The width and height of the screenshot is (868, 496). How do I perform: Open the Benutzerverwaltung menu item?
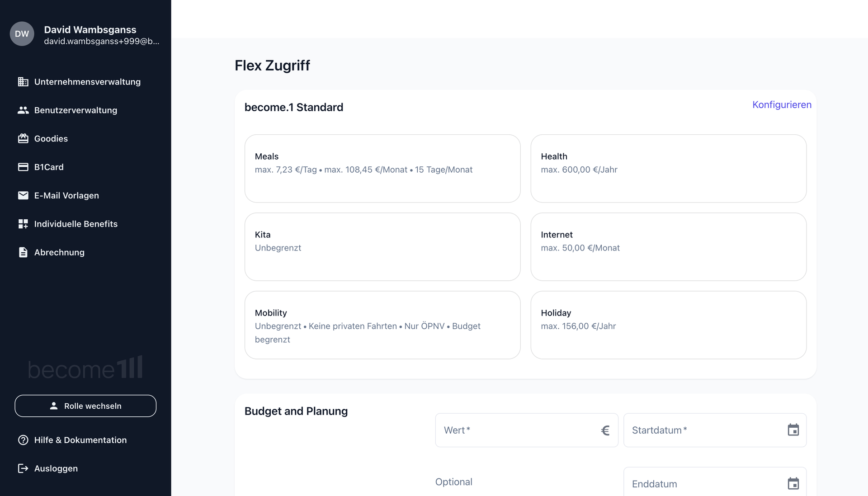click(75, 110)
